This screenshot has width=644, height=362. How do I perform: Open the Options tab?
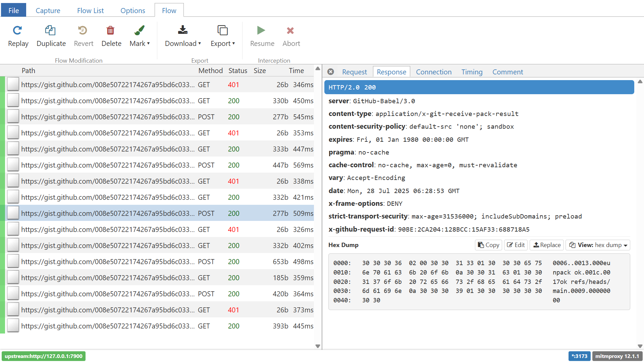click(x=133, y=10)
